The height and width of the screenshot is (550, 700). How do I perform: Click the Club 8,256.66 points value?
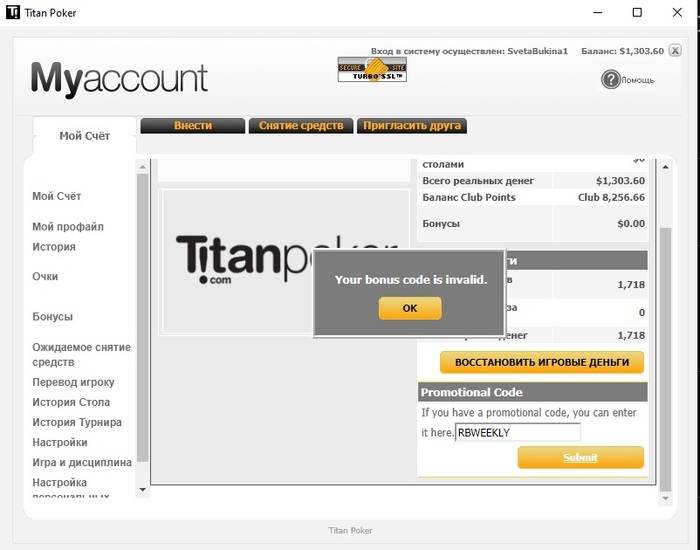[611, 197]
